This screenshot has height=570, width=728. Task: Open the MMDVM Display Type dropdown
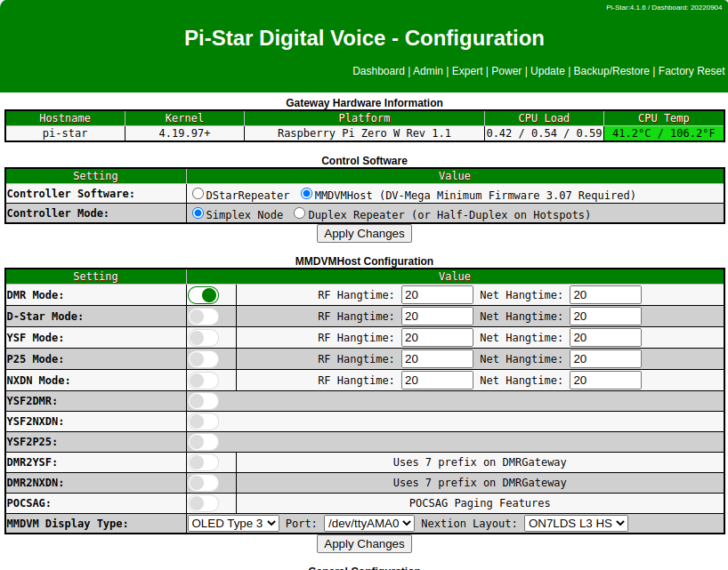234,524
